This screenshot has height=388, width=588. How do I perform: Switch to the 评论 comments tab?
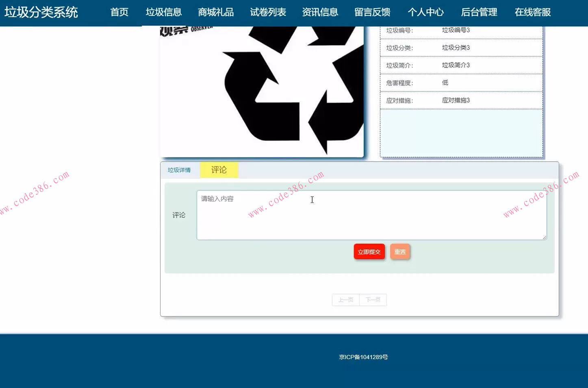[x=219, y=170]
